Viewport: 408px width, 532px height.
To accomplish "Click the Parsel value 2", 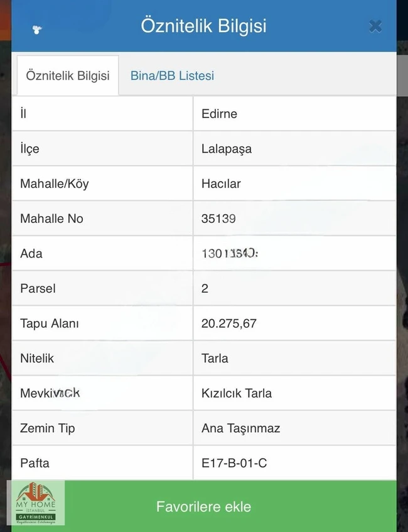I will (x=205, y=288).
